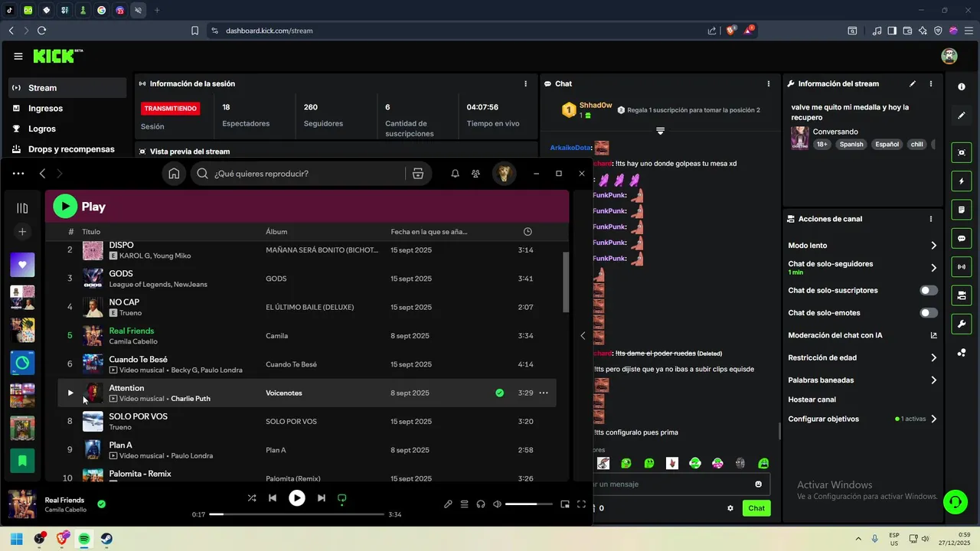Image resolution: width=980 pixels, height=551 pixels.
Task: Click the white play button in Spotify player bar
Action: point(297,498)
